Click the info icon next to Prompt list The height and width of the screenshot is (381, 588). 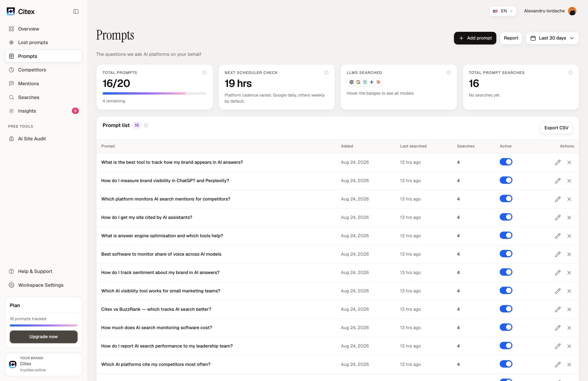pyautogui.click(x=146, y=125)
